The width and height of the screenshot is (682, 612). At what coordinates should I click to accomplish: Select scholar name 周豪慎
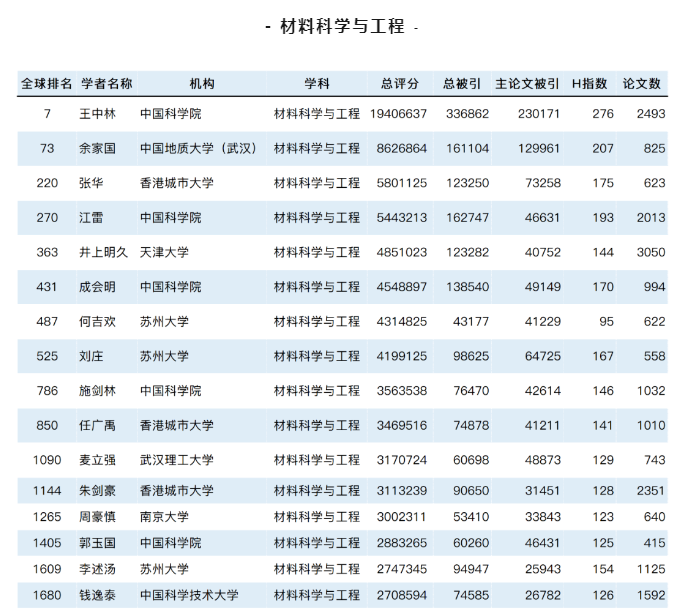coord(97,517)
